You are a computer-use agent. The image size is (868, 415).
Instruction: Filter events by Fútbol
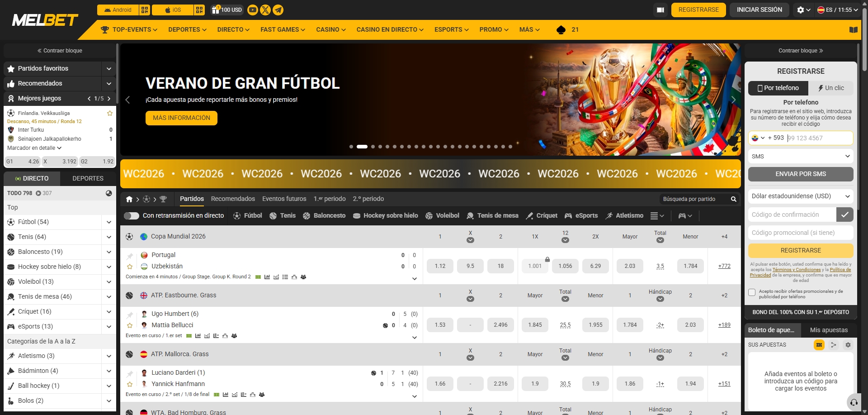click(x=248, y=216)
